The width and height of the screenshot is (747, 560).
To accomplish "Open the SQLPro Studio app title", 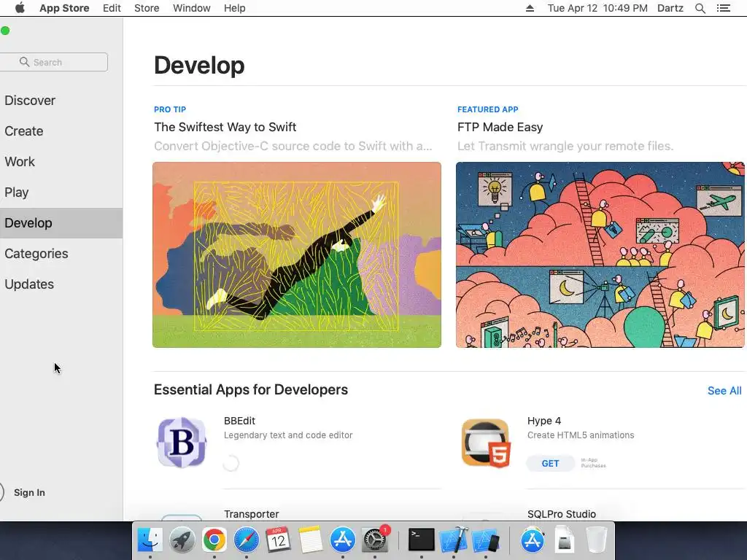I will pos(561,514).
